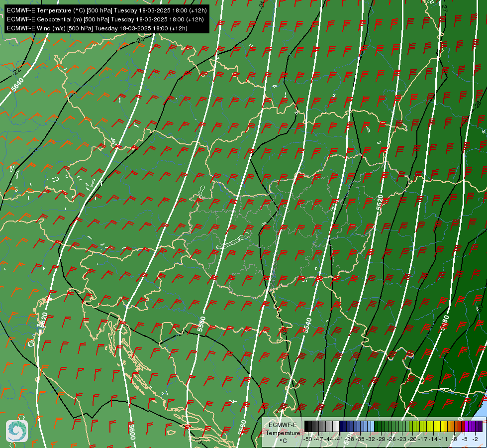
Task: Click the -27 isotherm label on the map
Action: point(444,8)
